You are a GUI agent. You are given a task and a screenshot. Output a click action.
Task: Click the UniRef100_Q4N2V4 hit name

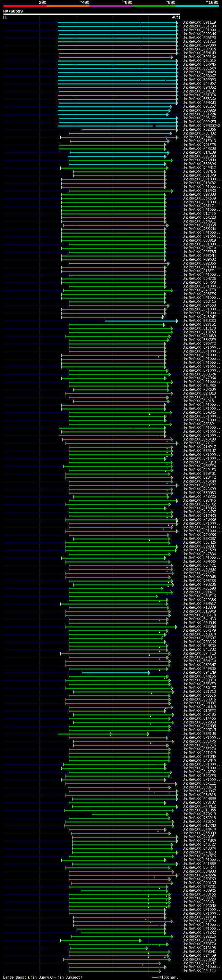[199, 875]
